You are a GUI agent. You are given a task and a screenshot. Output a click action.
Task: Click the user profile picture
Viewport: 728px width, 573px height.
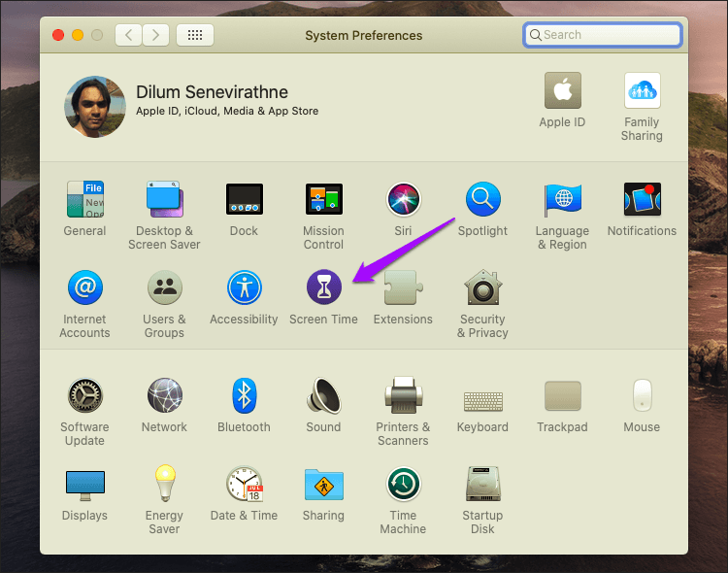(95, 107)
